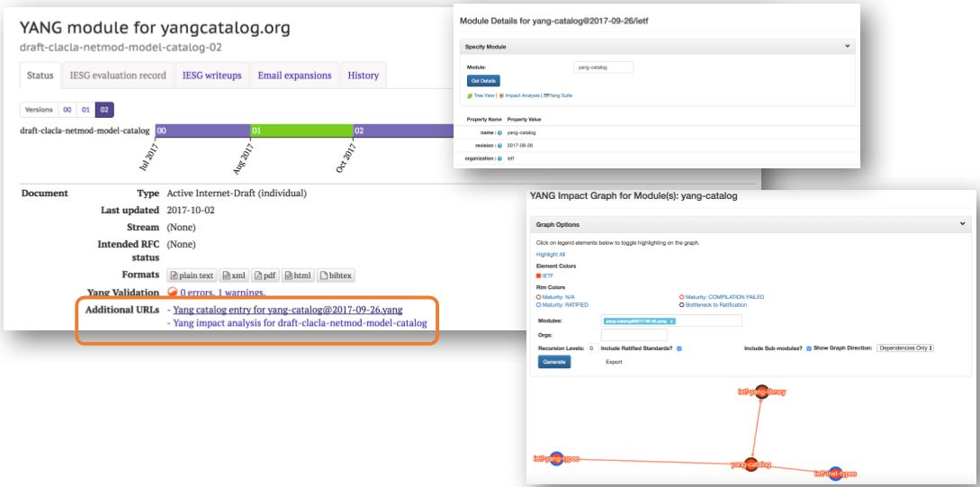Remove the yang-catalog module tag
Screen dimensions: 980x487
click(x=671, y=321)
